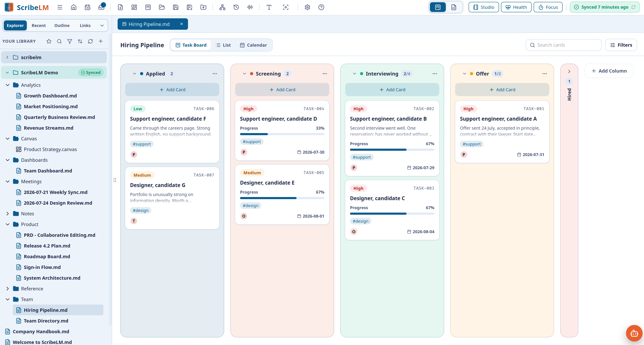The image size is (644, 345).
Task: Open the AI assistant robot button
Action: [634, 333]
